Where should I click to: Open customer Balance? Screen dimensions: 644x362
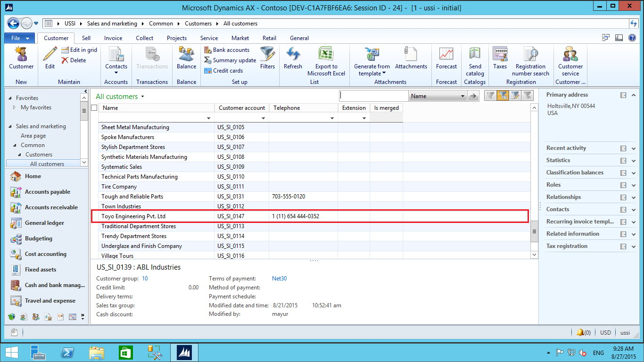click(x=186, y=58)
